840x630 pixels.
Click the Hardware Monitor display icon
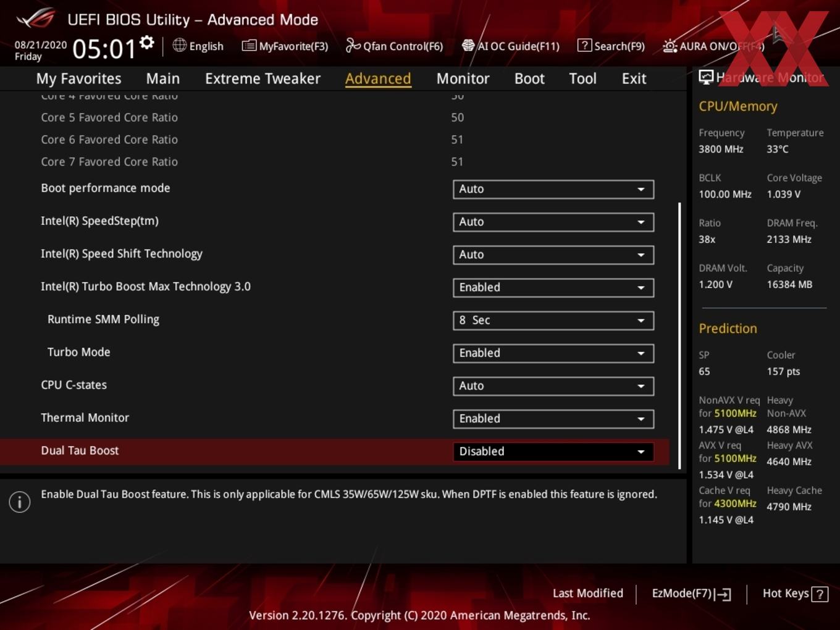click(x=706, y=77)
